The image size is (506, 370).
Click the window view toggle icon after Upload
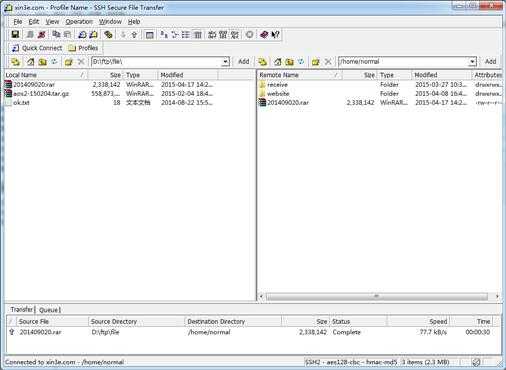point(150,34)
